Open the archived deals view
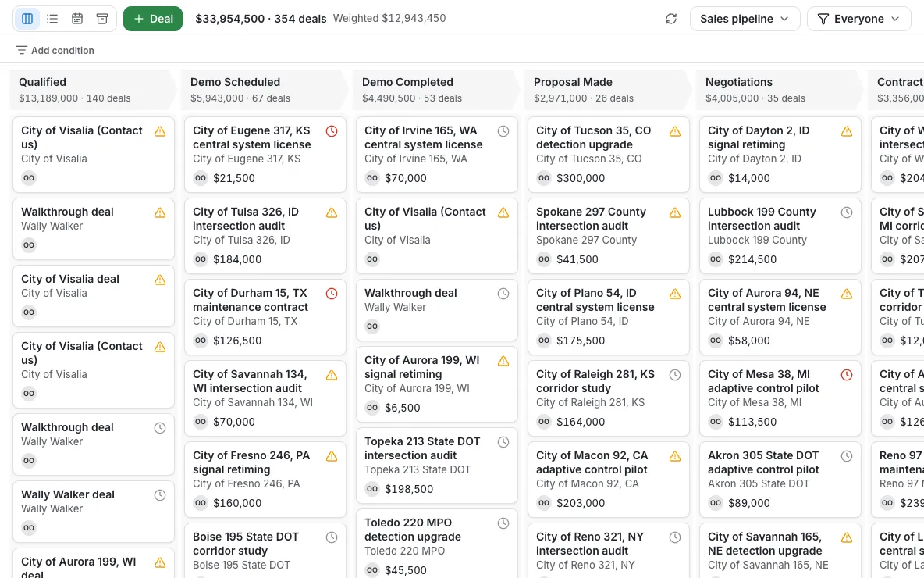 pos(102,19)
